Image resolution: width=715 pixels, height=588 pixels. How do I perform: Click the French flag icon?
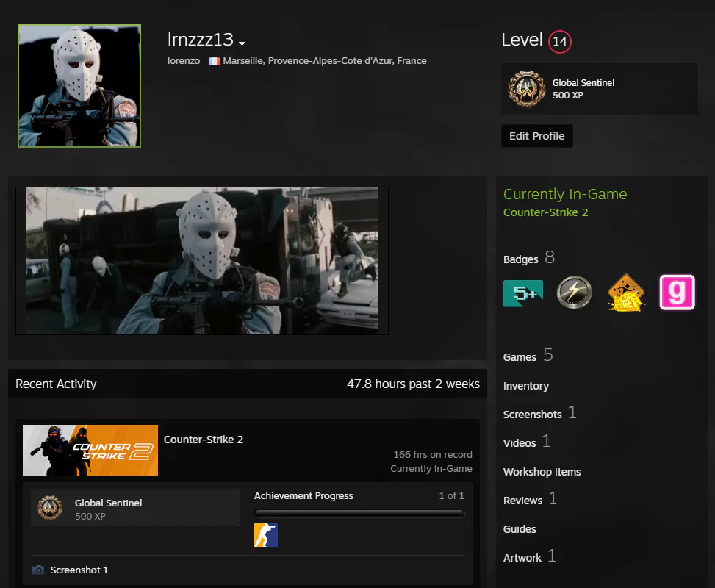click(215, 61)
